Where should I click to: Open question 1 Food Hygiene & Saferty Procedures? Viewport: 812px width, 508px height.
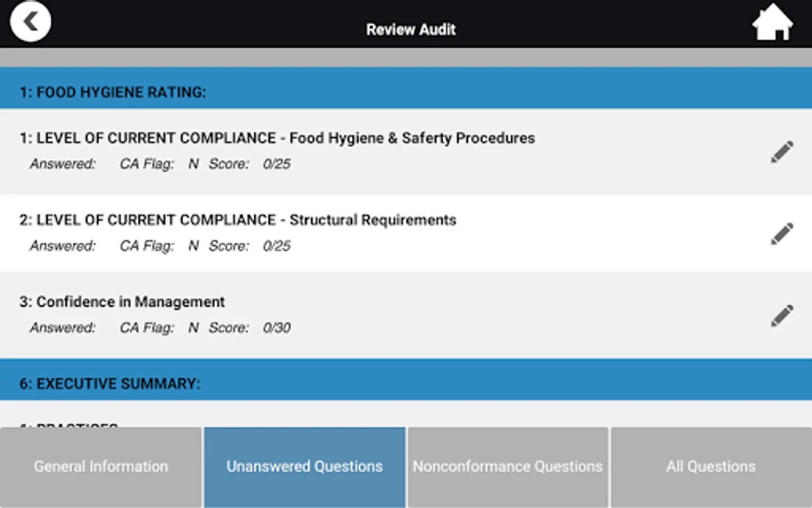point(406,151)
